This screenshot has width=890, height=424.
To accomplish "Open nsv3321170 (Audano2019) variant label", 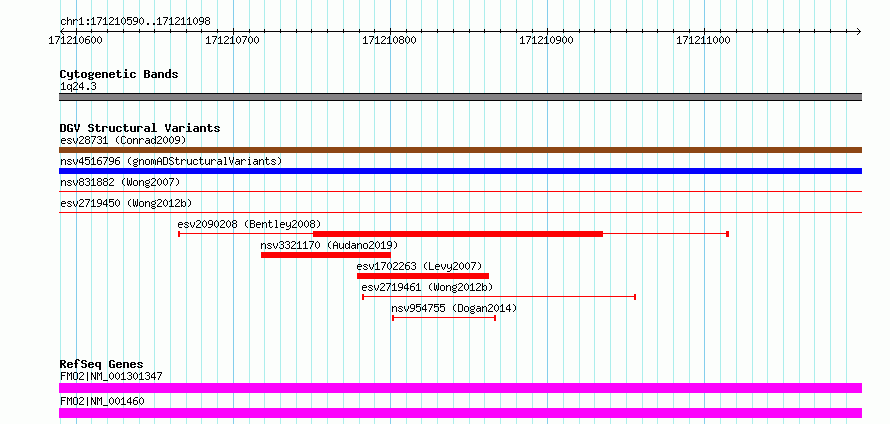I will point(329,245).
